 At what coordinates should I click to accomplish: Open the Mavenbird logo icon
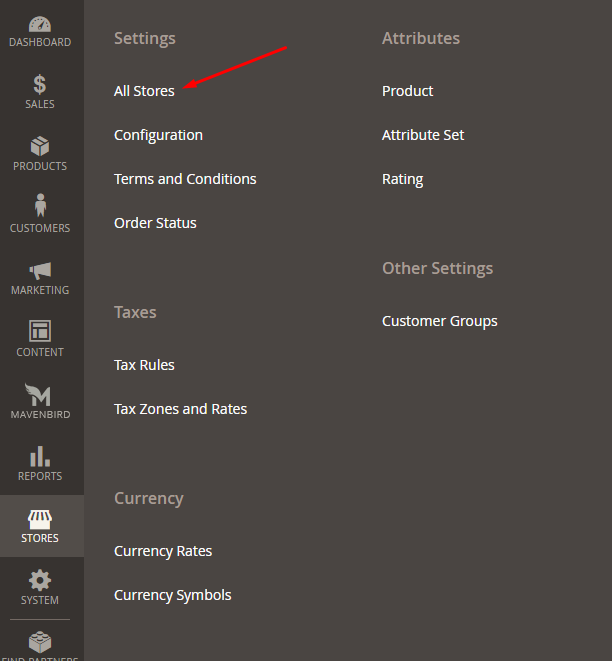(38, 395)
